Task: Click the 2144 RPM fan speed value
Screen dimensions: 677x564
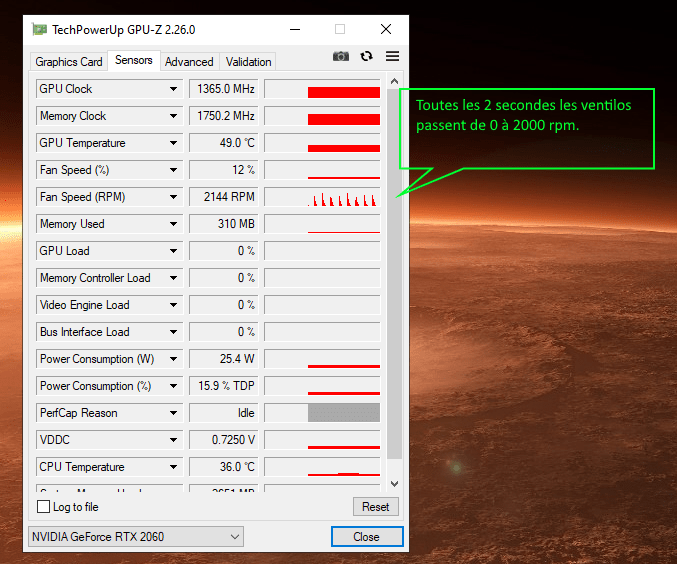Action: point(224,197)
